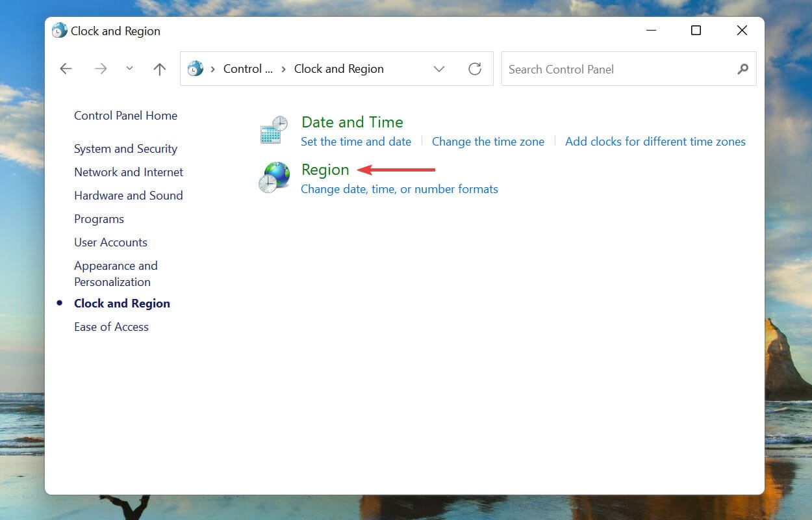Viewport: 812px width, 520px height.
Task: Go to System and Security in sidebar
Action: point(125,149)
